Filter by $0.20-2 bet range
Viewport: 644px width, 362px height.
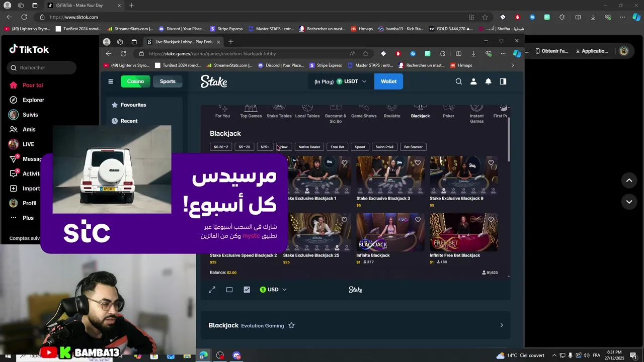coord(221,147)
